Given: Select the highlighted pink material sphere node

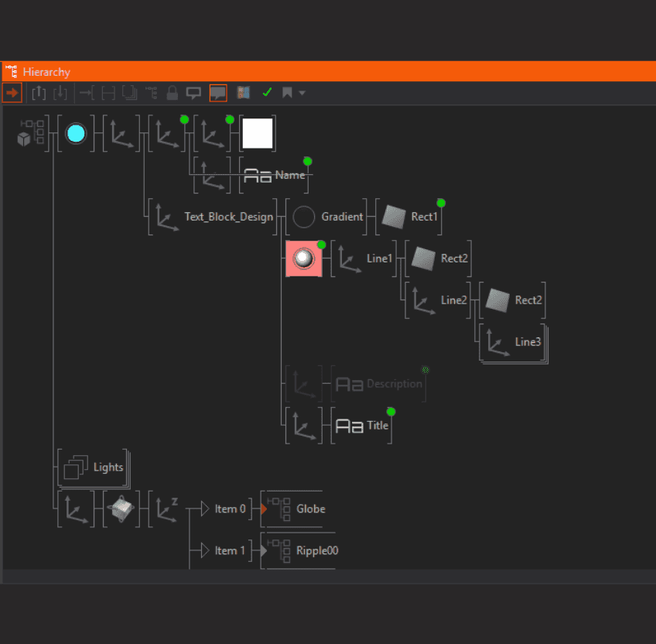Looking at the screenshot, I should (x=304, y=259).
